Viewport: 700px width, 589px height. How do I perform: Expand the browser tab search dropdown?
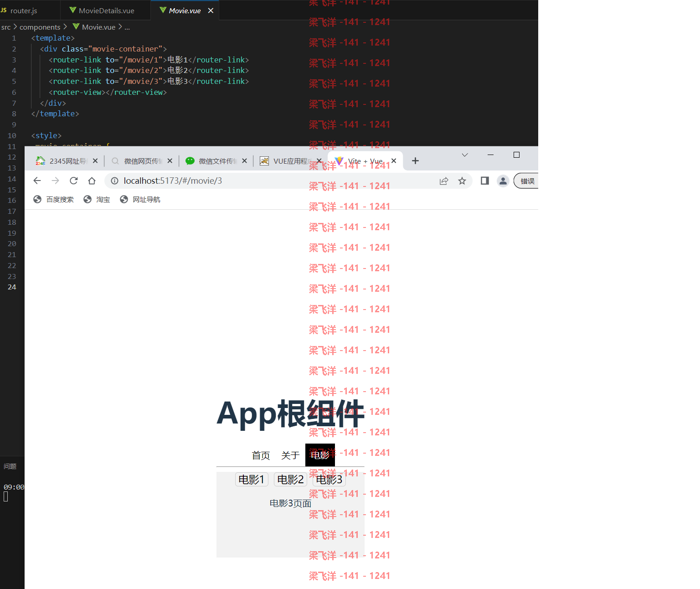pyautogui.click(x=465, y=155)
